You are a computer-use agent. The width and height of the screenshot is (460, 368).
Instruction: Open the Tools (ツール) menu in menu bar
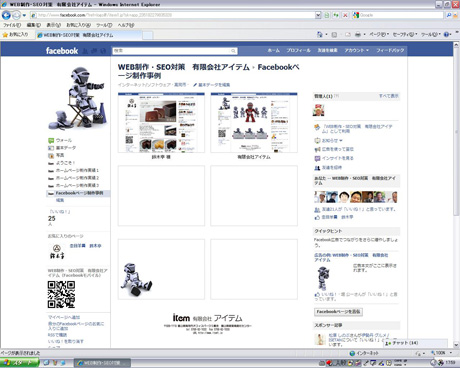click(104, 25)
